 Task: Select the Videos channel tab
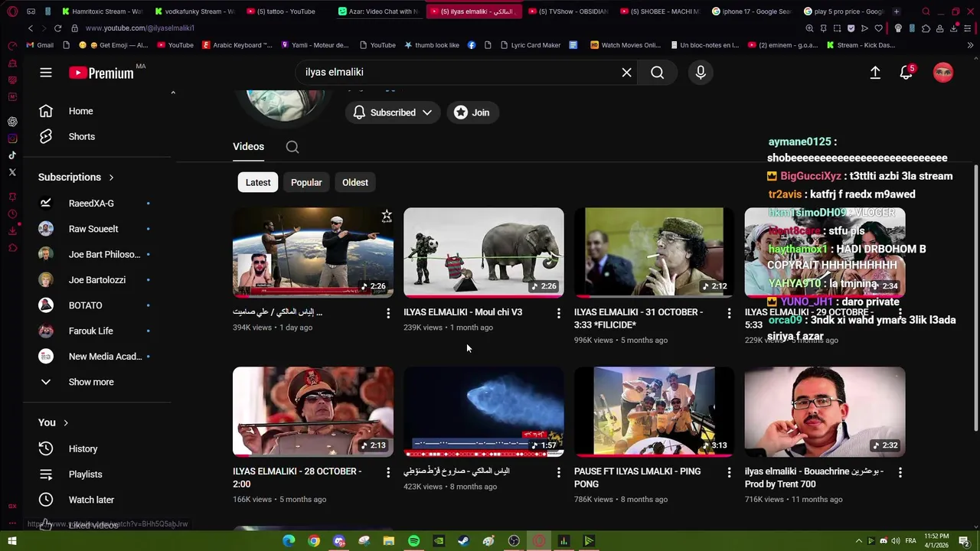click(248, 146)
